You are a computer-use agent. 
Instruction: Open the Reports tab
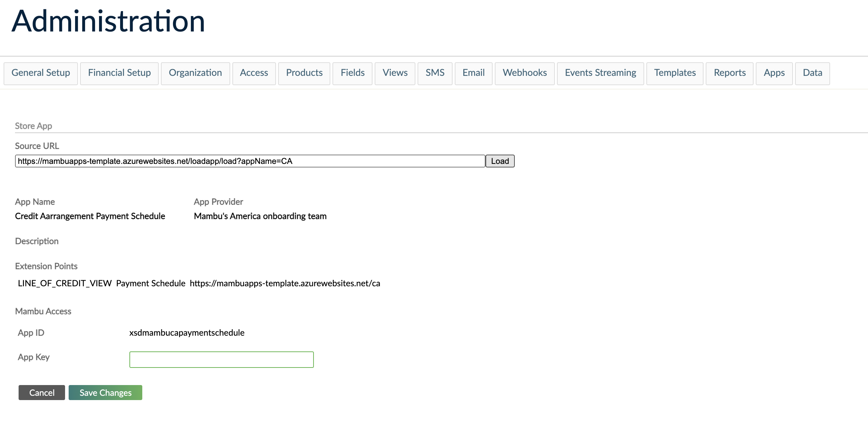coord(730,73)
